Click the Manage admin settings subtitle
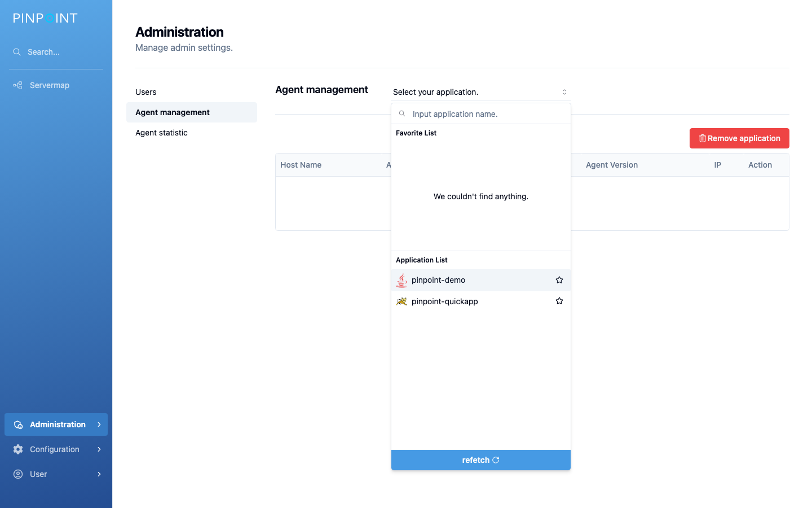 click(184, 47)
